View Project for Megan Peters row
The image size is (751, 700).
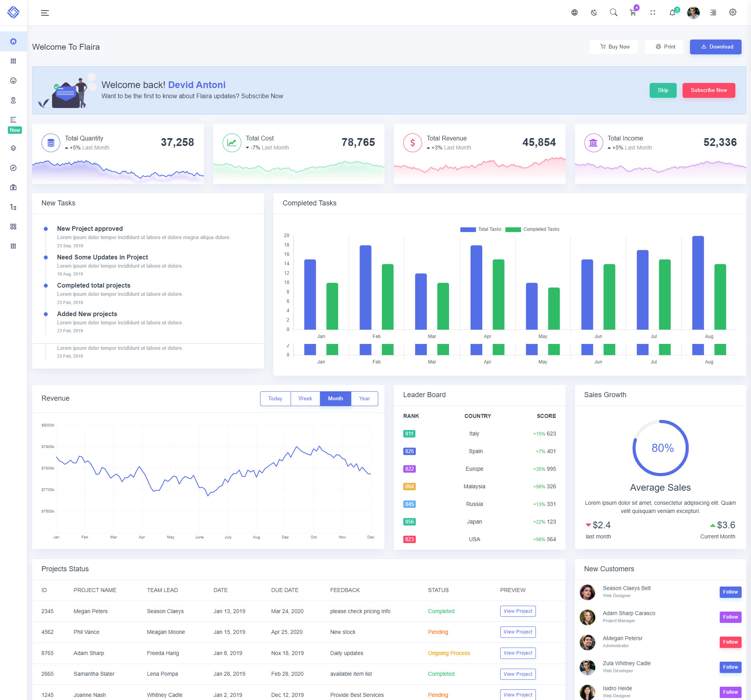(517, 611)
